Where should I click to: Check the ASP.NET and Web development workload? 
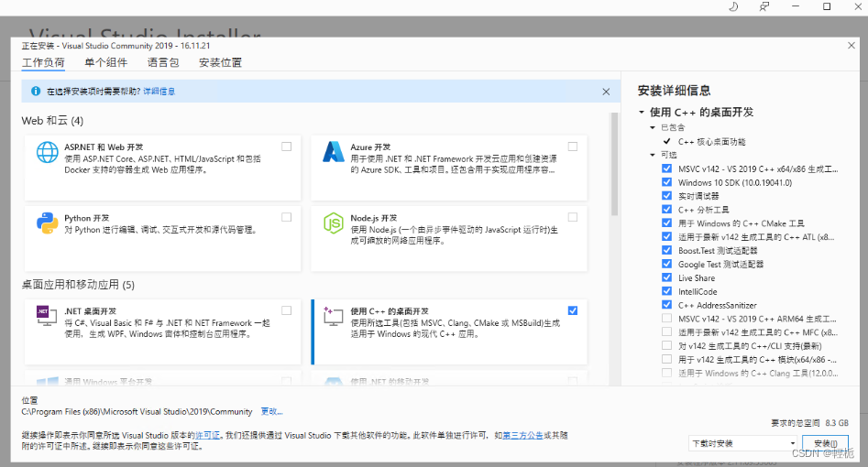point(286,147)
